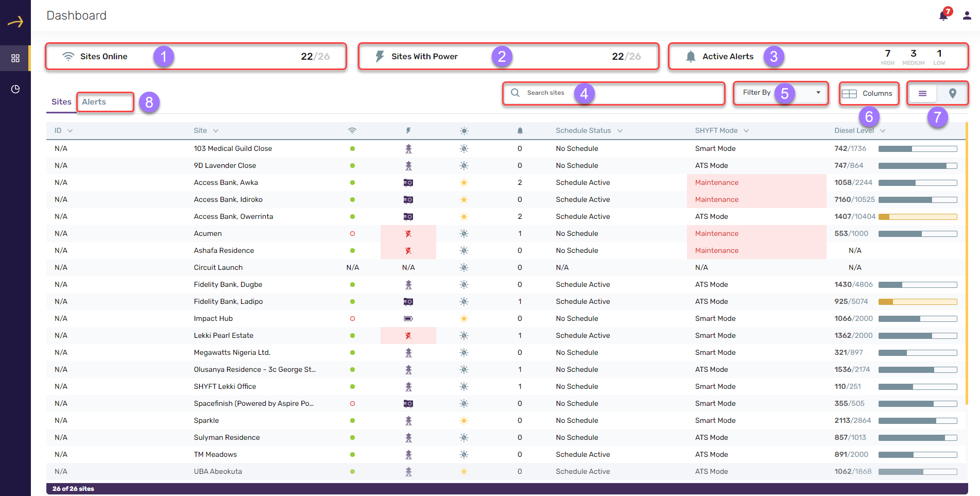Select the Sites tab

(61, 102)
